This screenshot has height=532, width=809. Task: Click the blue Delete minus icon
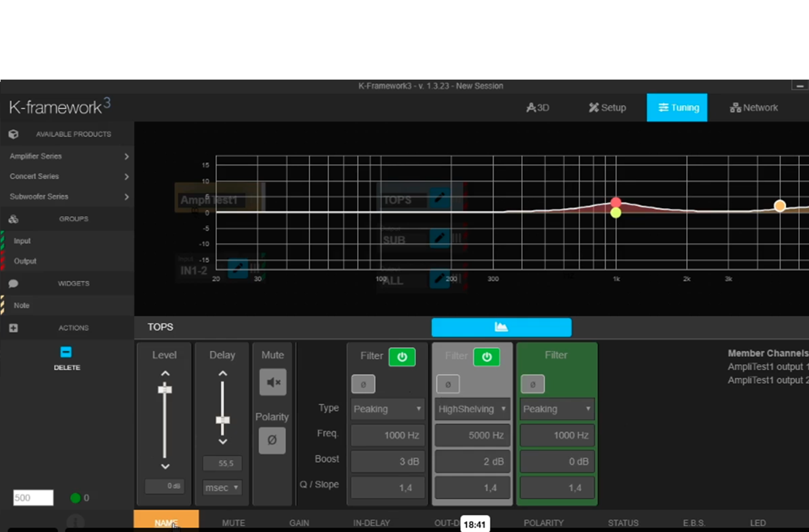tap(66, 352)
